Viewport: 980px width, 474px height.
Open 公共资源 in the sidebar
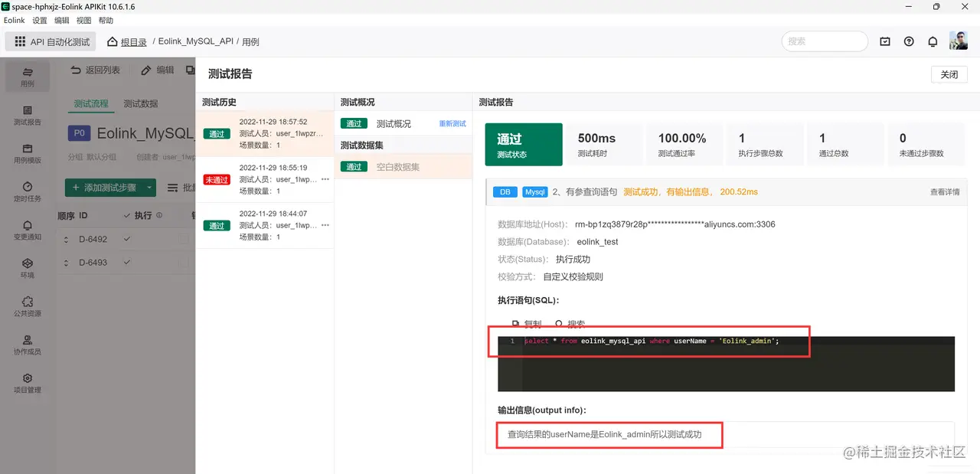coord(28,307)
